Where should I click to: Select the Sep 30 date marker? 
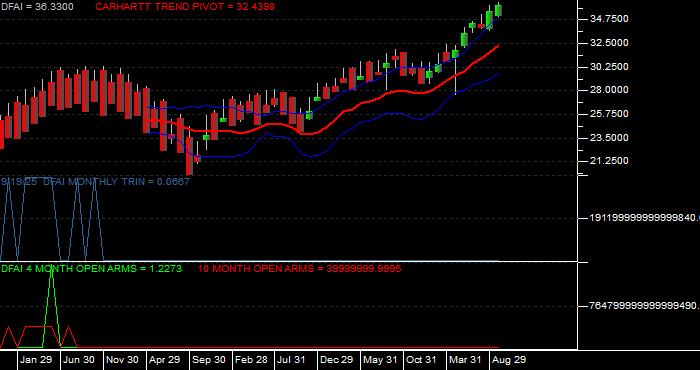208,360
